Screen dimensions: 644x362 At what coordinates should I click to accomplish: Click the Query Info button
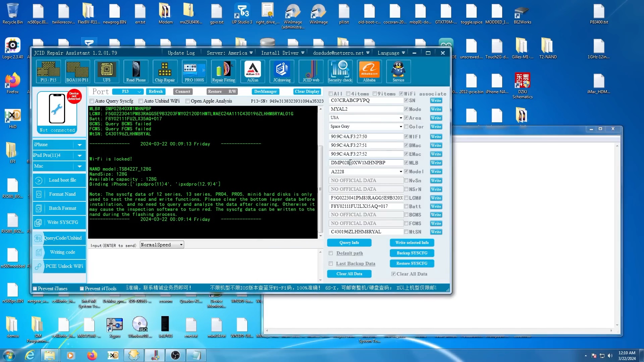click(349, 243)
